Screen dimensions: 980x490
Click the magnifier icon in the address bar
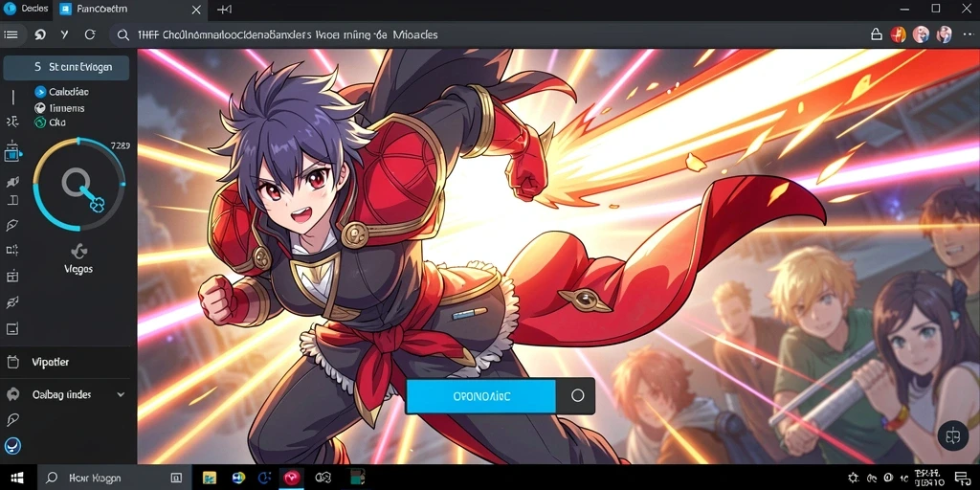pyautogui.click(x=123, y=35)
